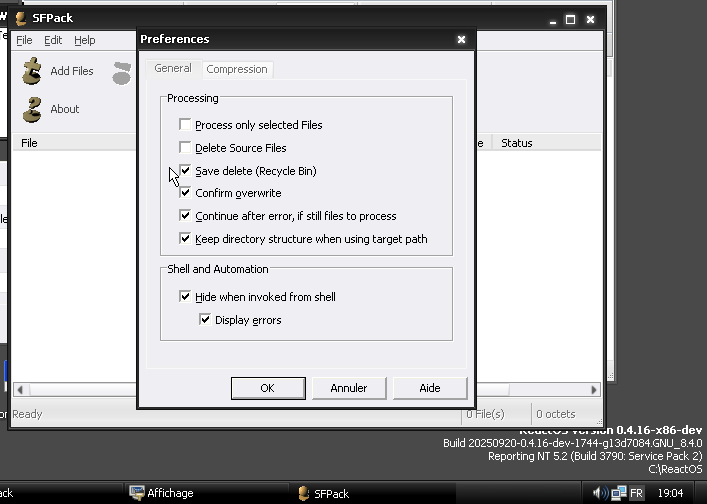The image size is (707, 504).
Task: Close the Preferences dialog
Action: tap(461, 39)
